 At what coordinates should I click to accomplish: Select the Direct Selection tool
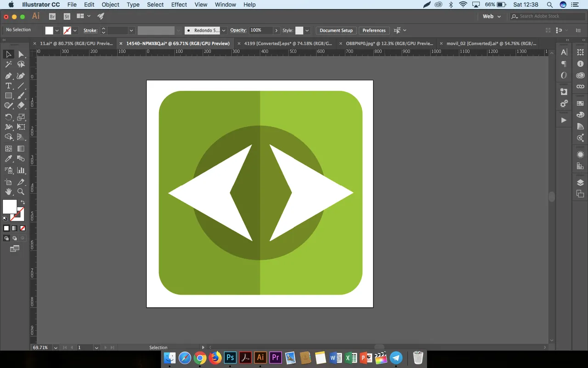click(21, 54)
